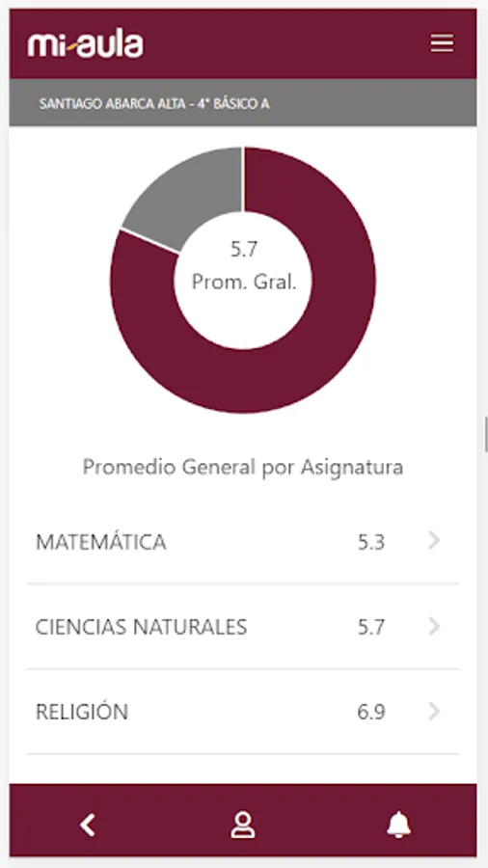Click the mi-aula logo

[85, 44]
